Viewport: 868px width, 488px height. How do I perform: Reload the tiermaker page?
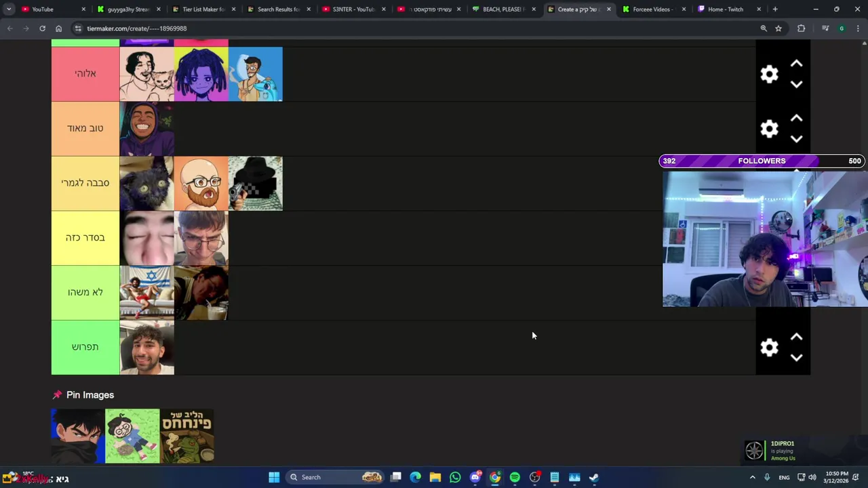point(42,28)
